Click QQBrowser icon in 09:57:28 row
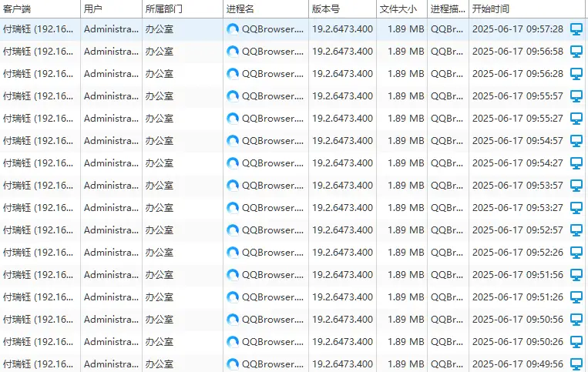This screenshot has width=588, height=372. [x=233, y=29]
